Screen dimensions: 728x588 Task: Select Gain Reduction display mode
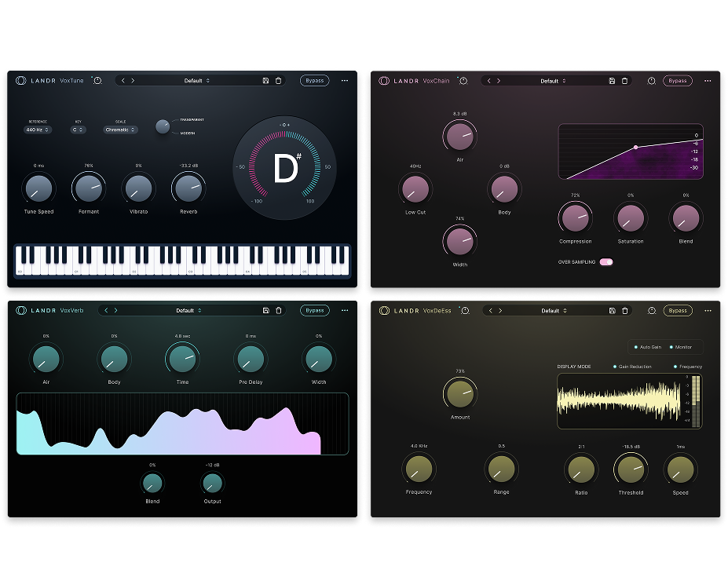pos(632,367)
